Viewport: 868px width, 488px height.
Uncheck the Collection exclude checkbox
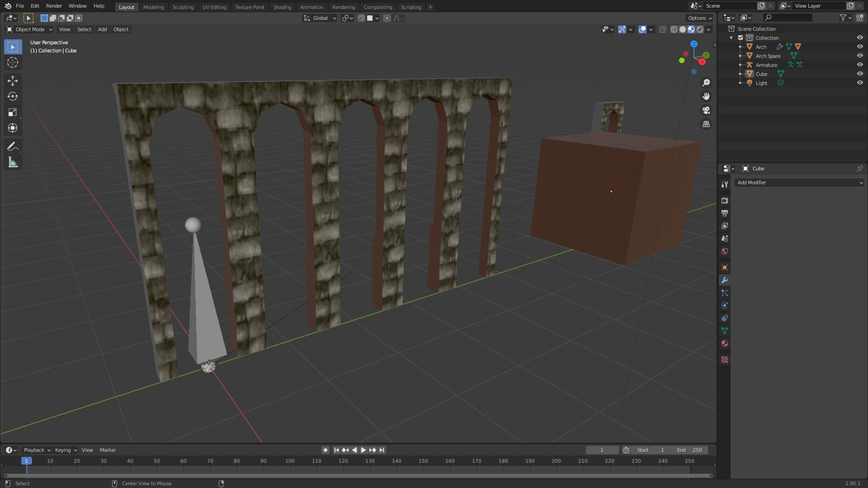click(741, 38)
